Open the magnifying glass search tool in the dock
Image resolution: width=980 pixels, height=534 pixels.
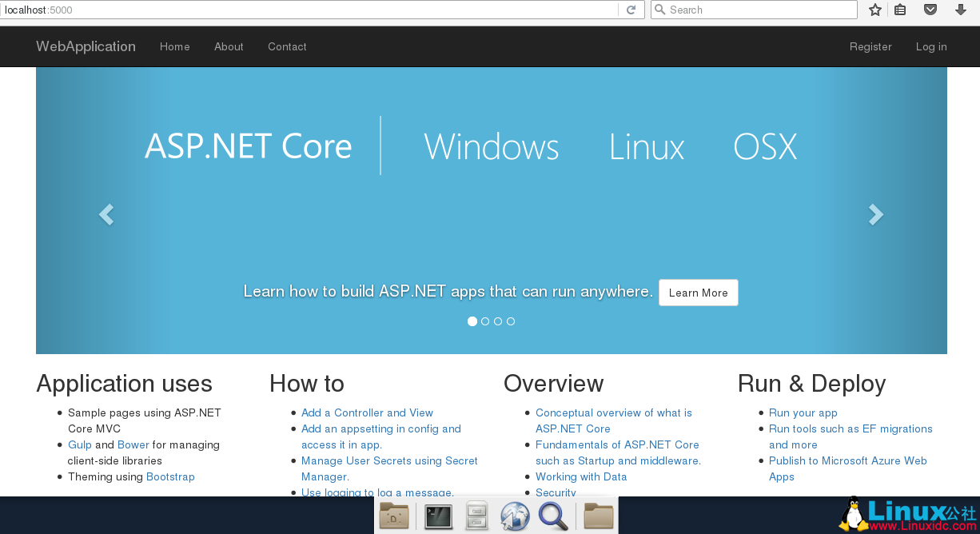(553, 516)
